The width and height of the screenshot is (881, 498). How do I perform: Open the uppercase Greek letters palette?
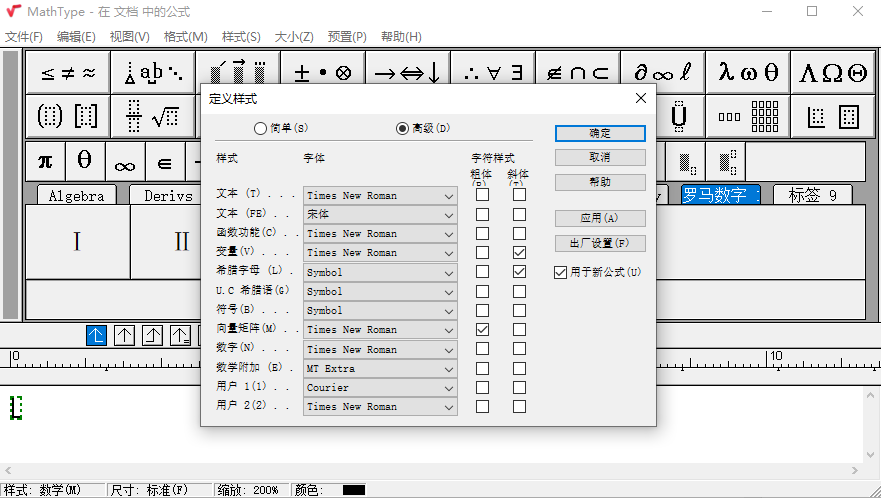pos(833,73)
